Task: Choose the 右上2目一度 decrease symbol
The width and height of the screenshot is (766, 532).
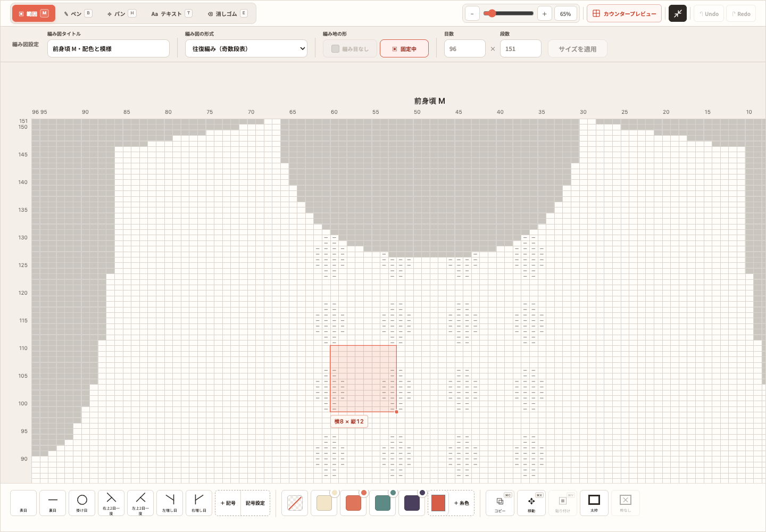Action: [111, 503]
